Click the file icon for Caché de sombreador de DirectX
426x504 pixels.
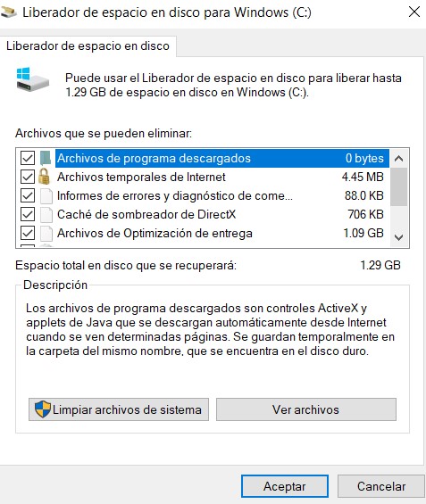tap(46, 214)
